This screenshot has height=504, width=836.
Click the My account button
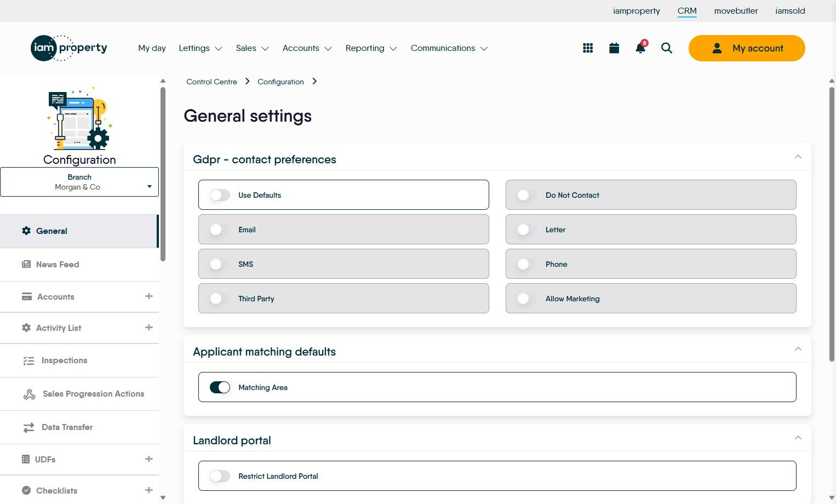(747, 48)
